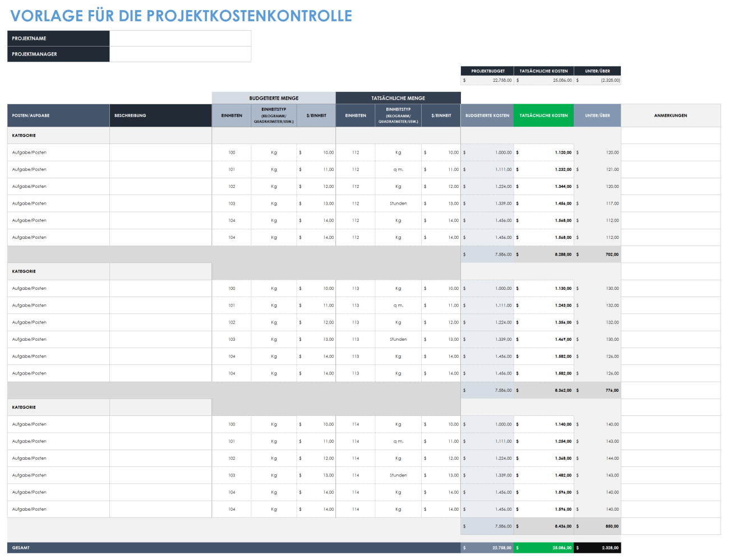The height and width of the screenshot is (560, 729).
Task: Click the under/over value 144,00
Action: coord(597,459)
